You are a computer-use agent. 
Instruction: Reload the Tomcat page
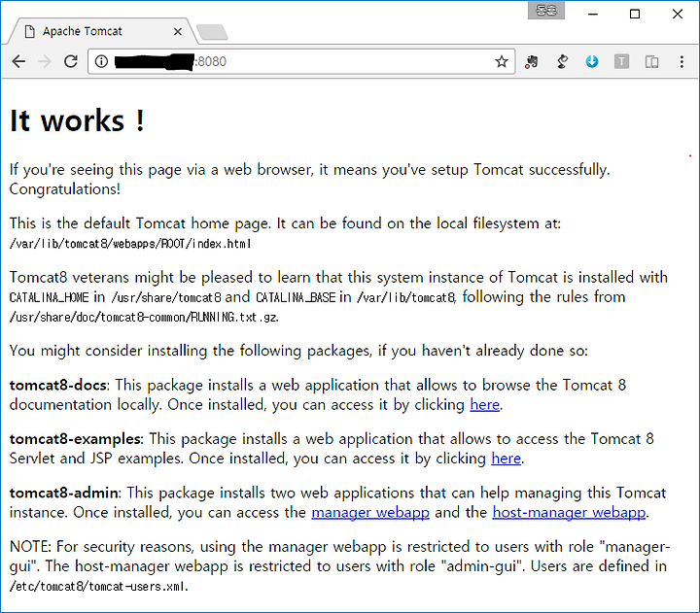[x=71, y=61]
